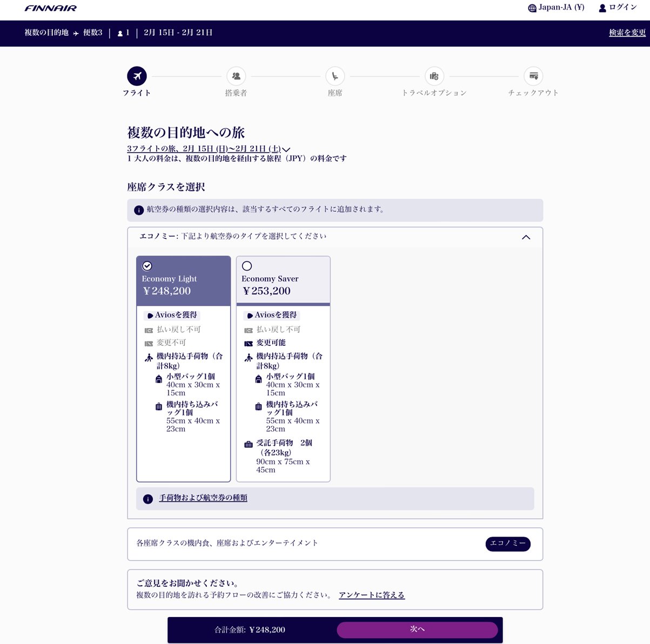The image size is (650, 644).
Task: Click info icon beside baggage types link
Action: tap(148, 499)
